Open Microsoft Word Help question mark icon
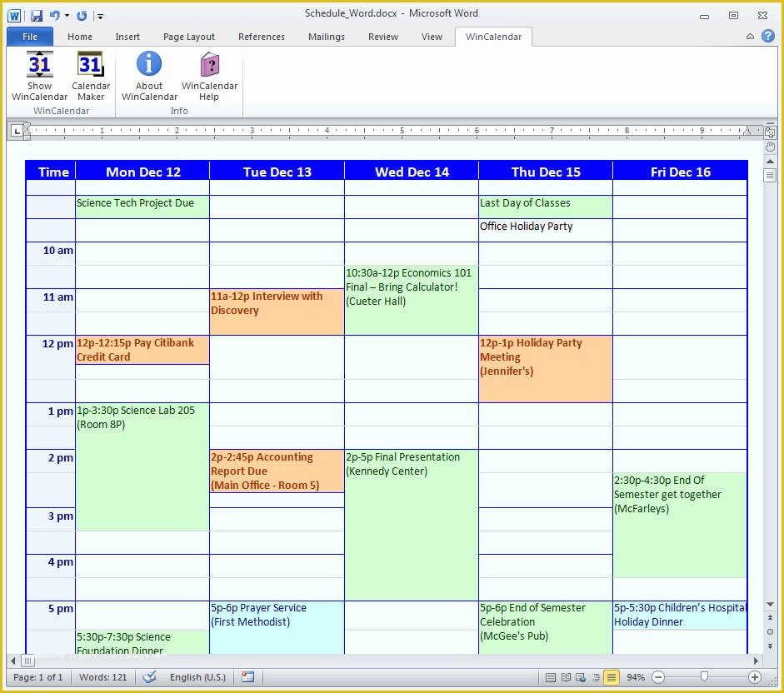The width and height of the screenshot is (784, 693). click(x=767, y=37)
